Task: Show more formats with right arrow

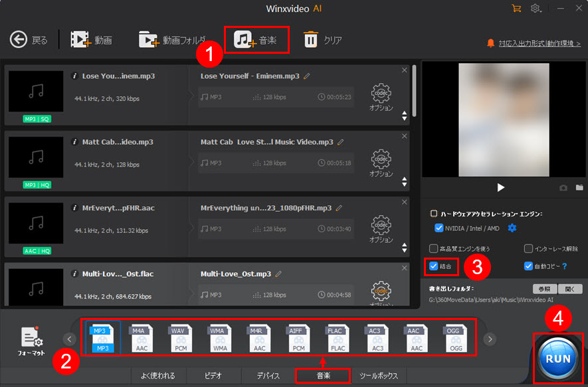Action: pyautogui.click(x=490, y=339)
